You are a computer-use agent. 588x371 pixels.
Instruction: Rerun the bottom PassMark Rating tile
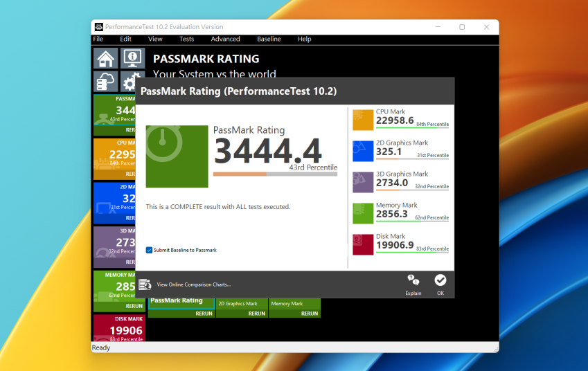(x=204, y=314)
